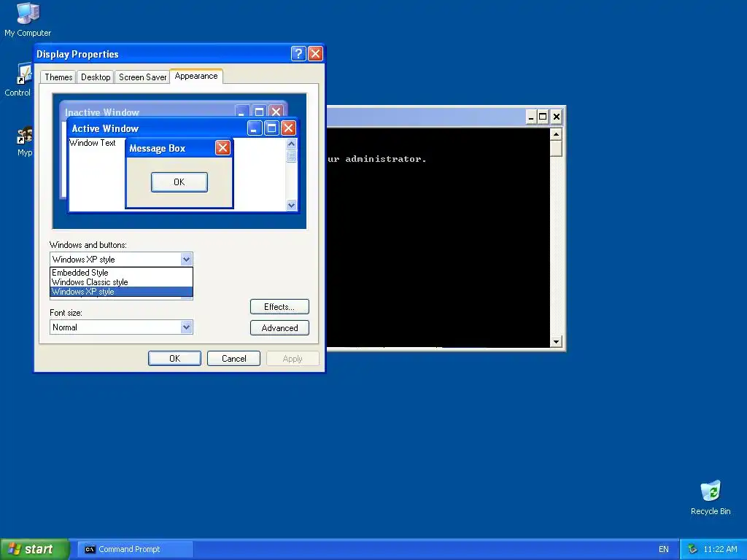The width and height of the screenshot is (747, 560).
Task: Click the preview window scrollbar up arrow
Action: click(x=292, y=144)
